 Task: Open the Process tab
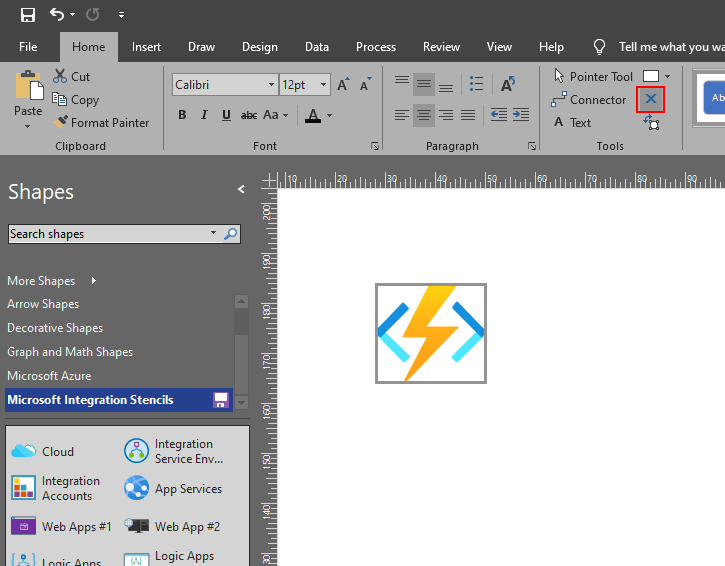coord(376,47)
